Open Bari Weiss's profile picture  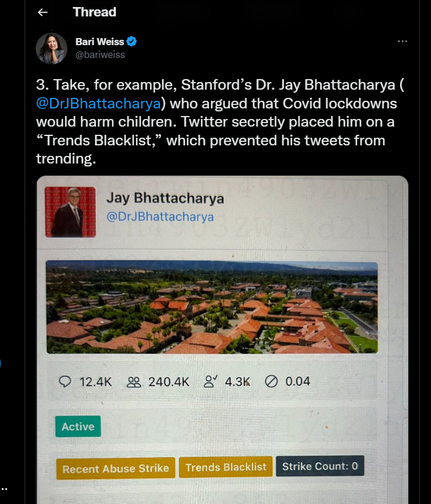pos(52,49)
